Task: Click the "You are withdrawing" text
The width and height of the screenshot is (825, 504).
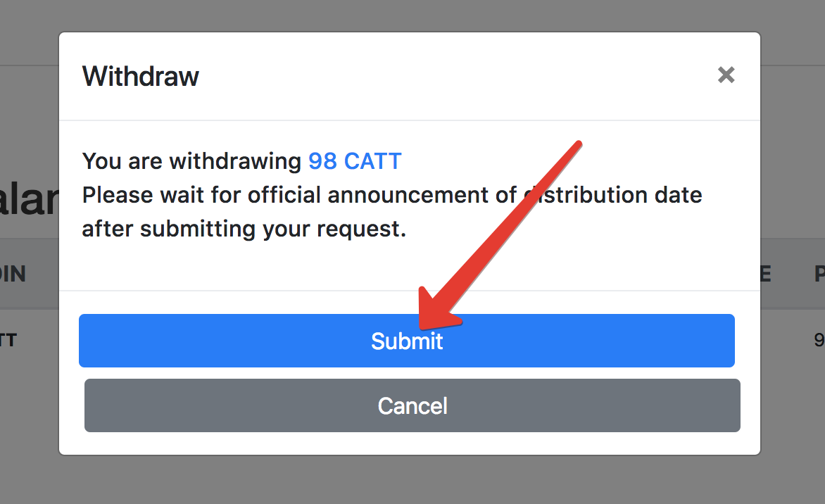Action: [192, 161]
